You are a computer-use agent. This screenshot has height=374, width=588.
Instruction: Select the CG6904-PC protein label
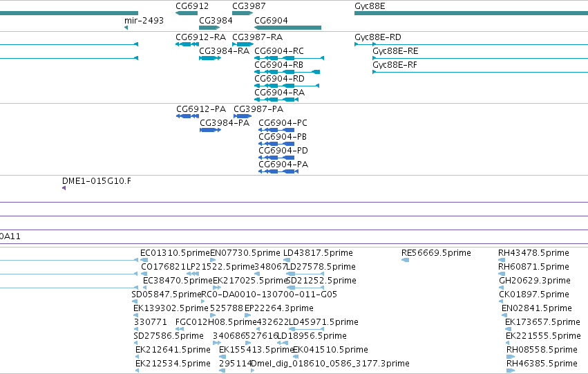pos(283,123)
